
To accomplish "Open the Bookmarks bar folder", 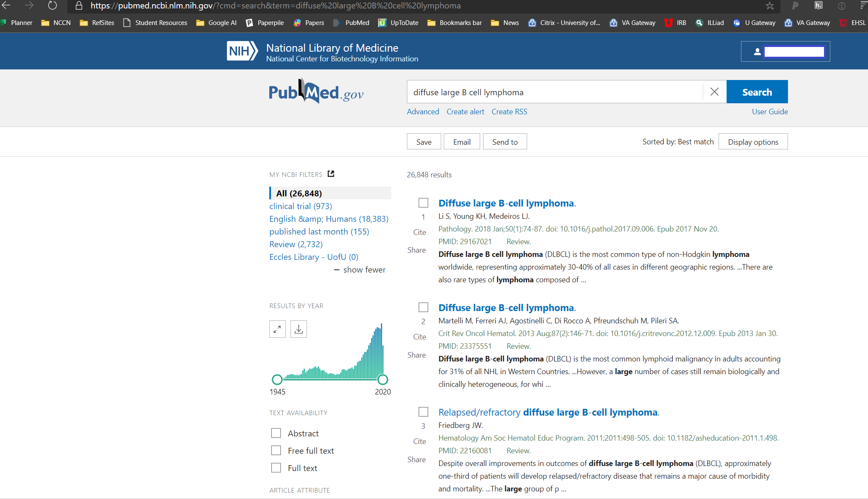I will (x=455, y=23).
